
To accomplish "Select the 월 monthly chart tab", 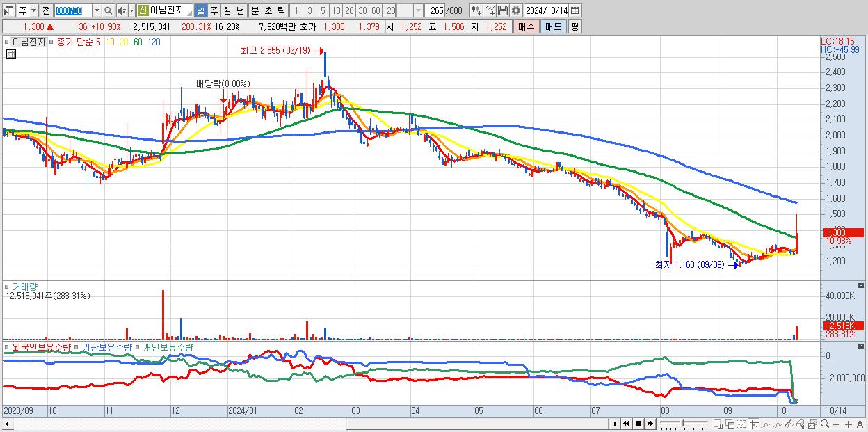I will tap(227, 10).
